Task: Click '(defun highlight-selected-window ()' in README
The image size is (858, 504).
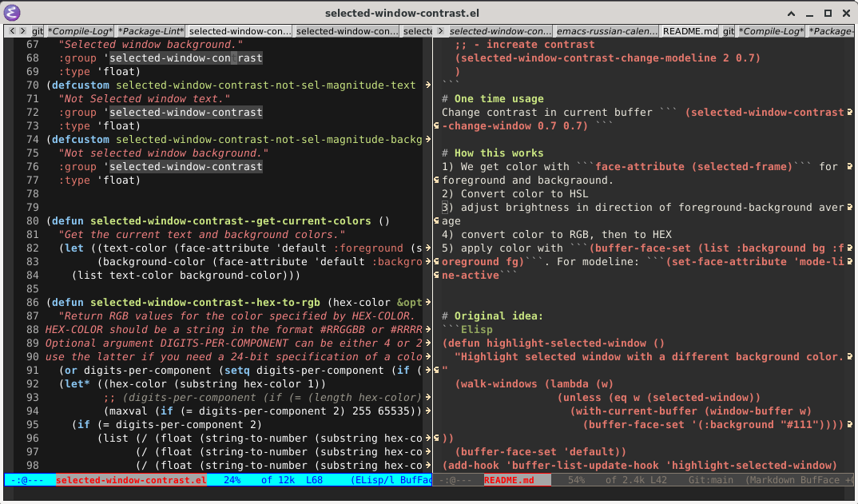Action: click(x=553, y=343)
